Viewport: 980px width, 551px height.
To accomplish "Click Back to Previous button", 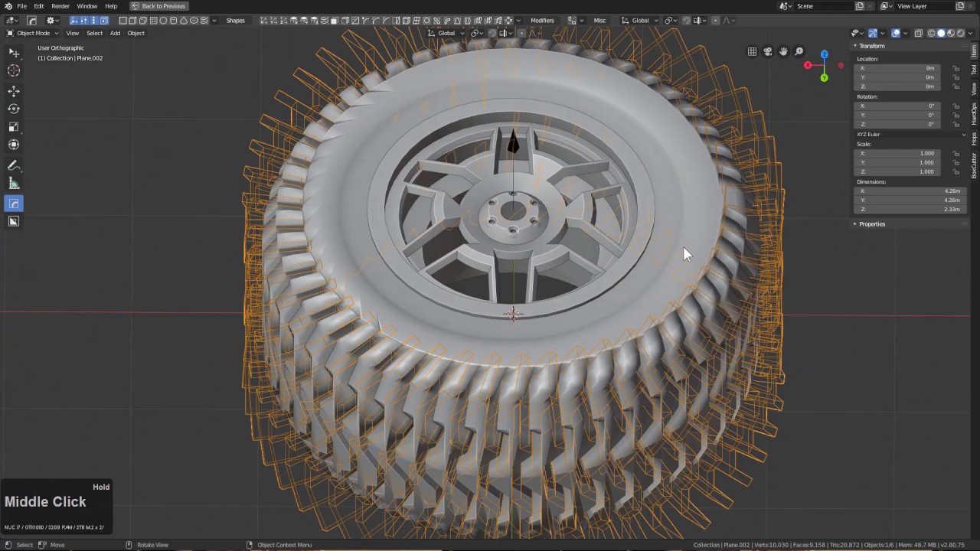I will coord(158,6).
